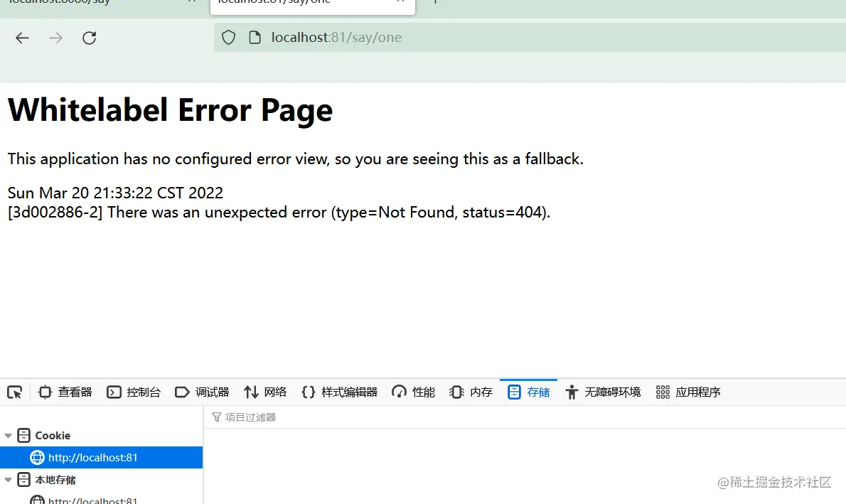Click the Whitelabel Error Page heading
This screenshot has width=846, height=504.
170,111
